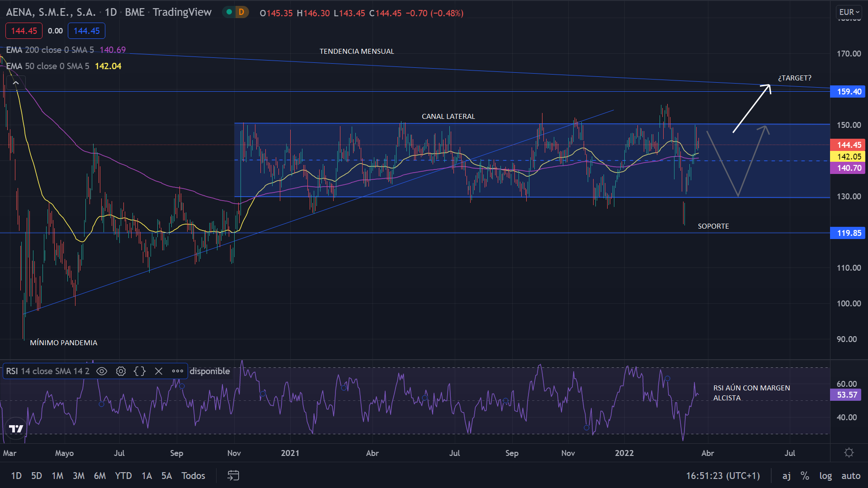Select the 6M time range

coord(99,475)
